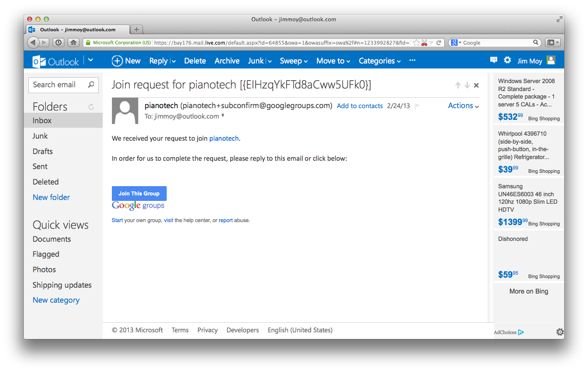Delete the open email
Viewport: 588px width, 372px height.
pyautogui.click(x=195, y=61)
